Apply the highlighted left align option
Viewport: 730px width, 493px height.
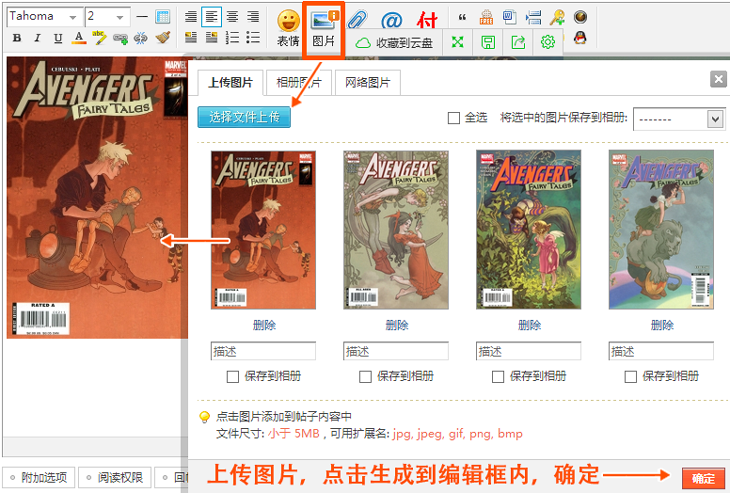pos(211,17)
